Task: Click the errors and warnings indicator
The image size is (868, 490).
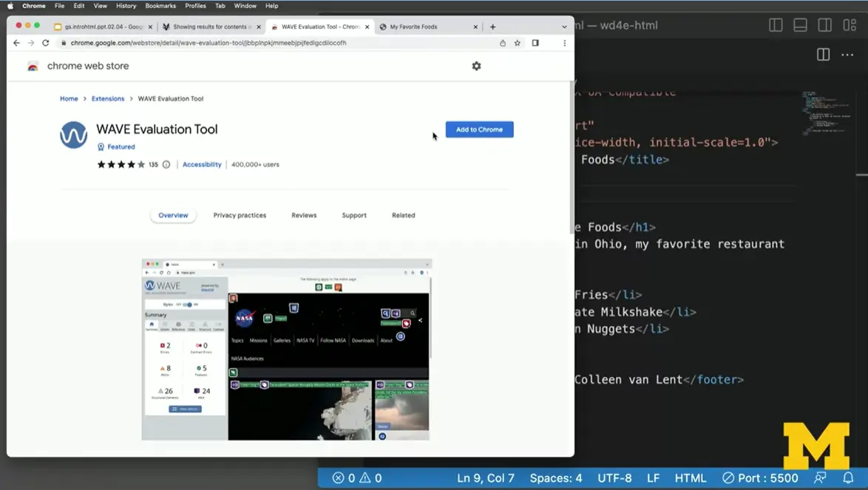Action: [x=357, y=478]
